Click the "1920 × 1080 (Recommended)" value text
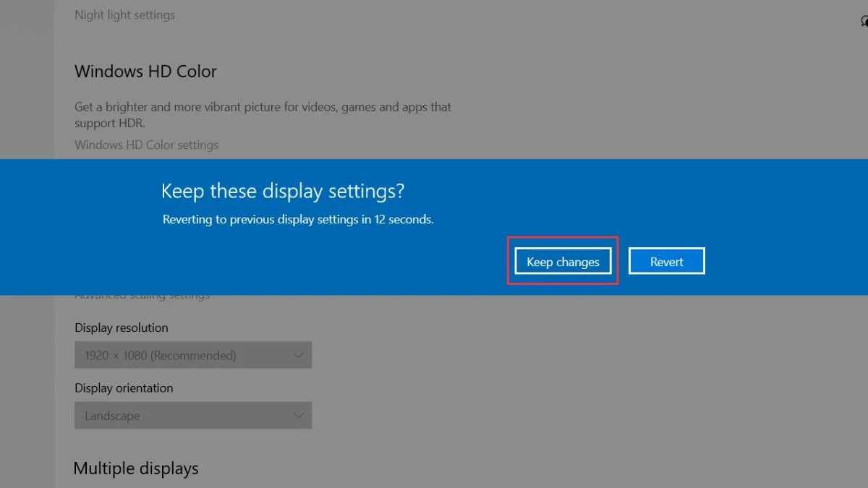 (x=160, y=356)
